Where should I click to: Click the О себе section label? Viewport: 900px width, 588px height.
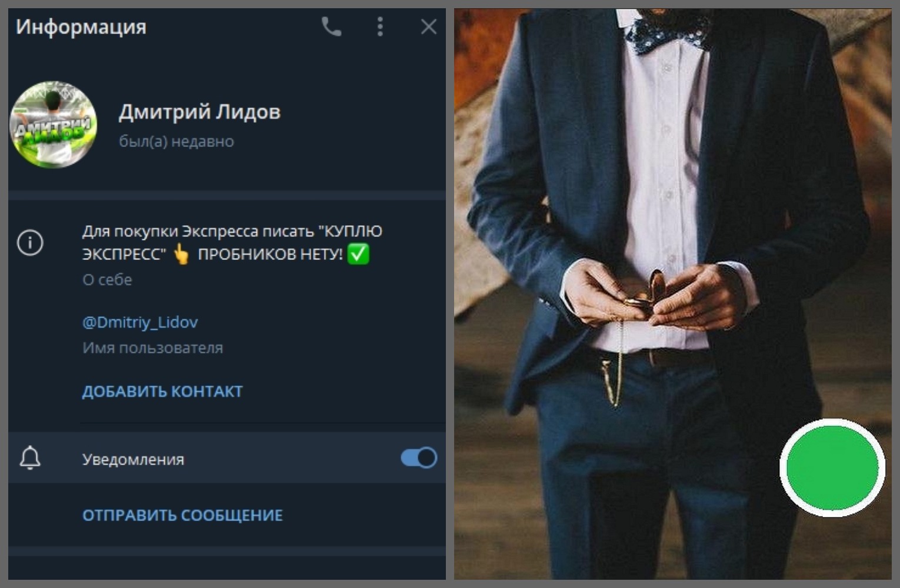click(x=106, y=280)
